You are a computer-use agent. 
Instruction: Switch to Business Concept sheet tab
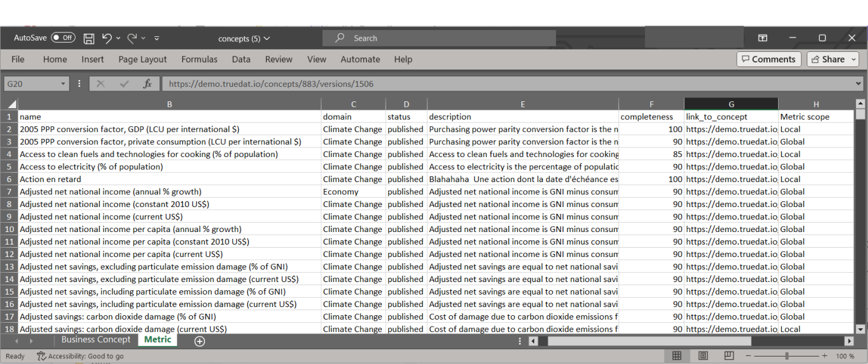tap(96, 340)
